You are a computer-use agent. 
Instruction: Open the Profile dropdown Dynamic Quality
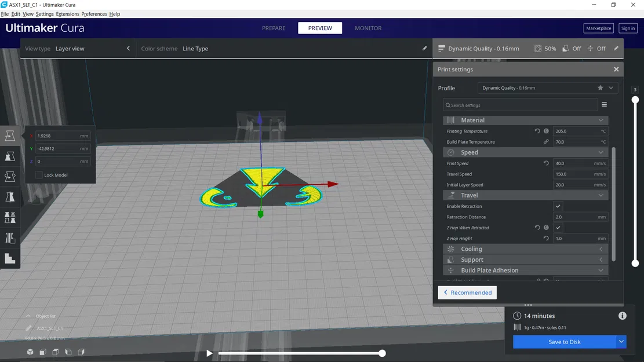(547, 88)
